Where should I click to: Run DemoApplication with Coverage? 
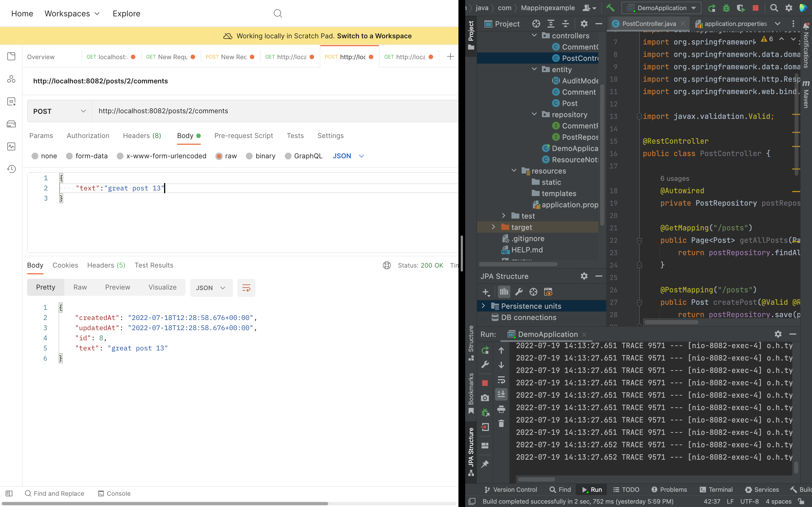point(741,8)
